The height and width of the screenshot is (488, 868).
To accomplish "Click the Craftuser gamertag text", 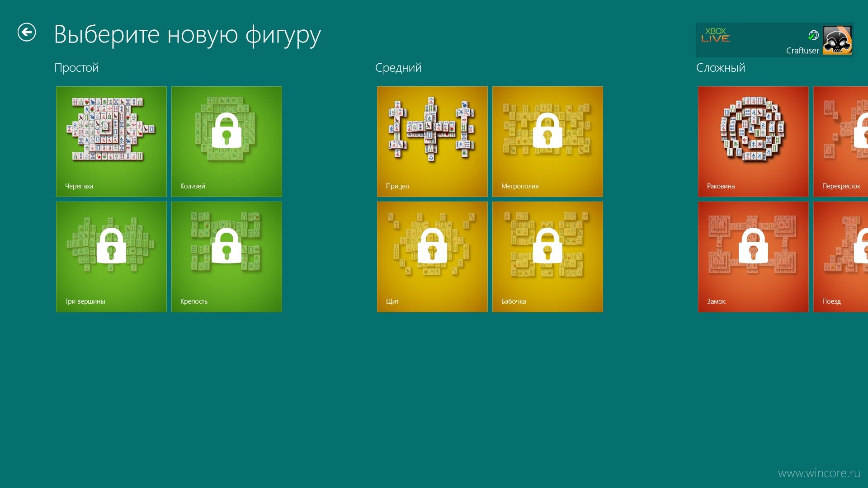I will pos(802,51).
